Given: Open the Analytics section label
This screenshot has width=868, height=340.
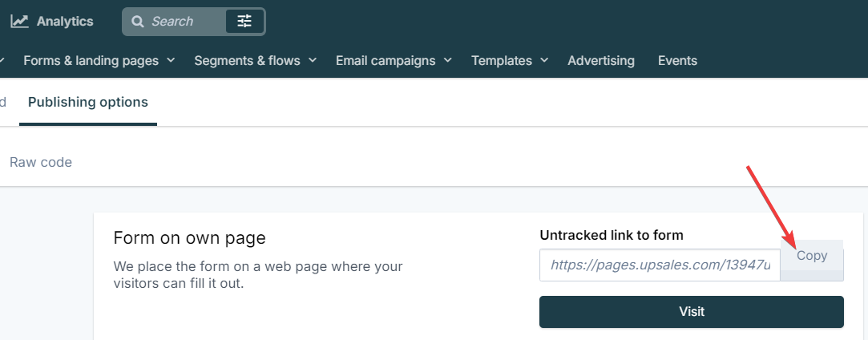Looking at the screenshot, I should (65, 22).
